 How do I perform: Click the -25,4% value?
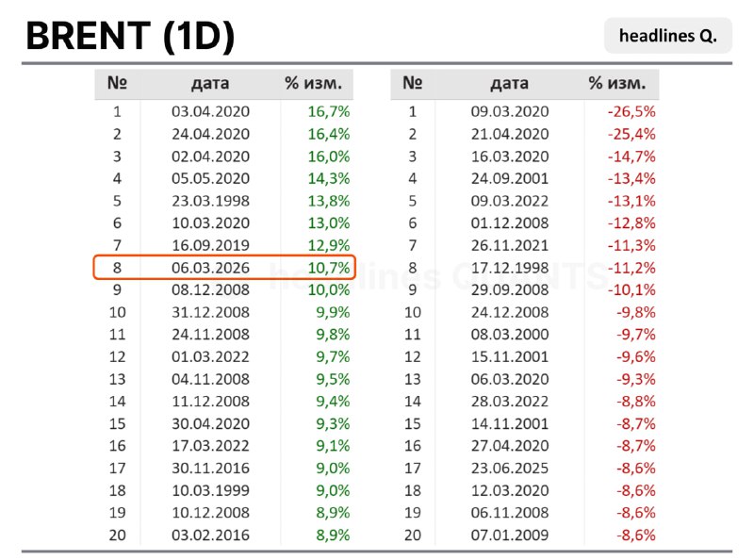631,134
